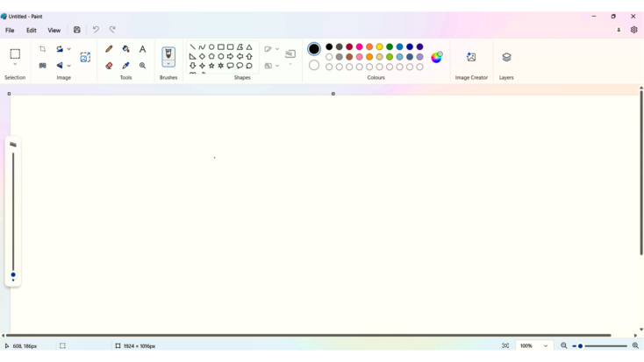644x362 pixels.
Task: Activate the rectangular Selection tool
Action: point(15,53)
